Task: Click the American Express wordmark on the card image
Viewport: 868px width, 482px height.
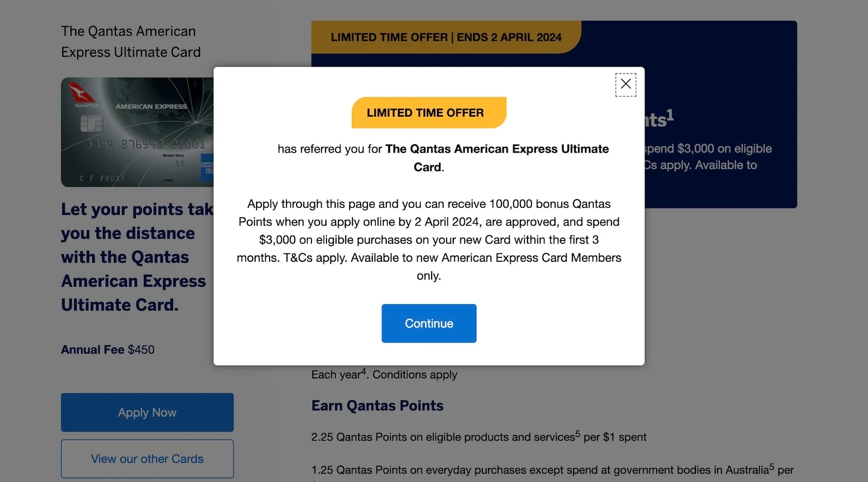Action: click(x=151, y=107)
